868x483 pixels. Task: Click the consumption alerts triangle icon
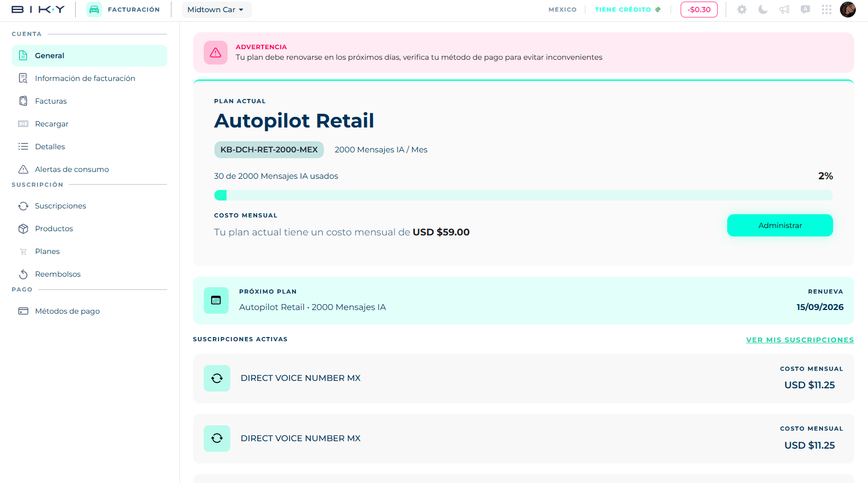click(23, 169)
